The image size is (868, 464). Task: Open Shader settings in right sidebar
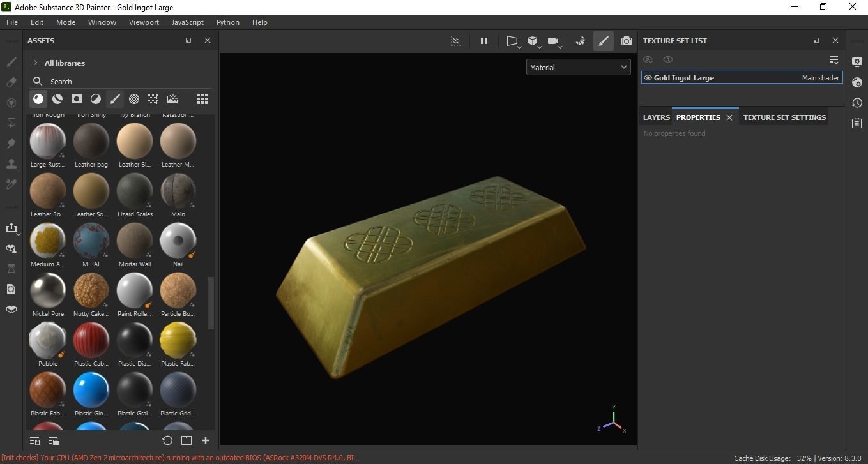coord(857,82)
